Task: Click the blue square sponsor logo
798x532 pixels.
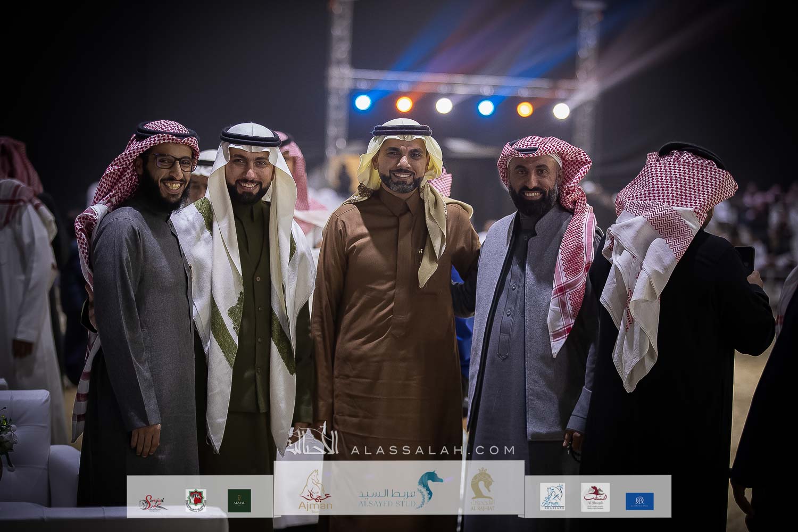Action: (639, 501)
